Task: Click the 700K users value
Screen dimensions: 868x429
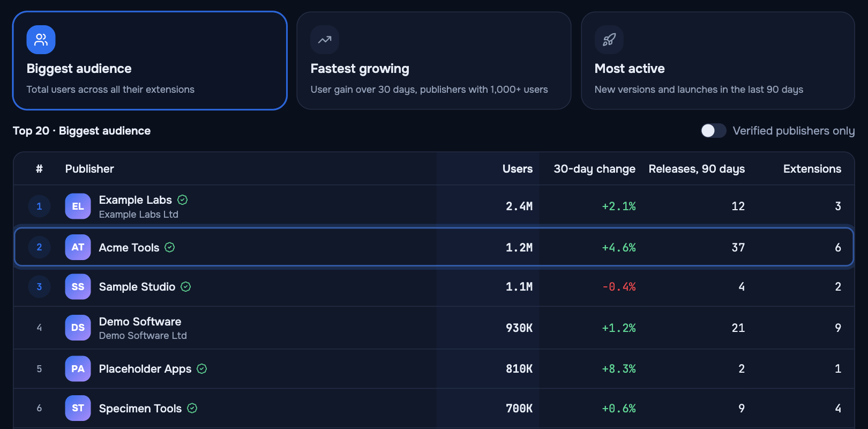Action: click(519, 409)
